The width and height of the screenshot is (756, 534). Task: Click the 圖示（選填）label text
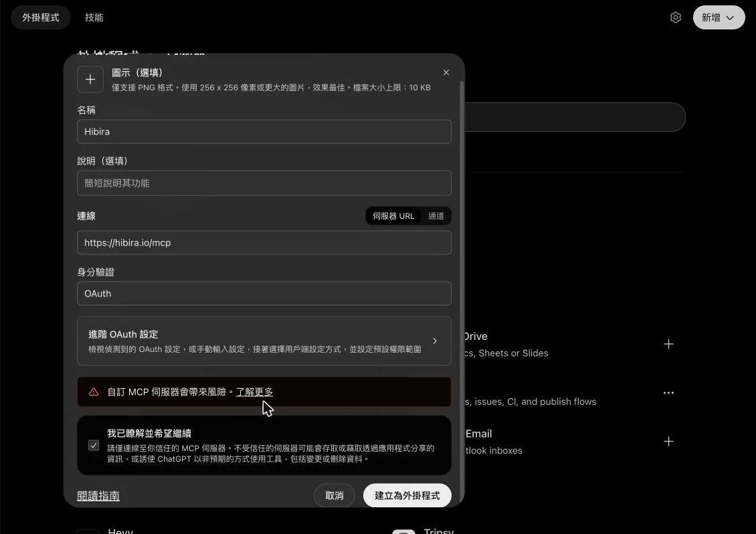(137, 72)
